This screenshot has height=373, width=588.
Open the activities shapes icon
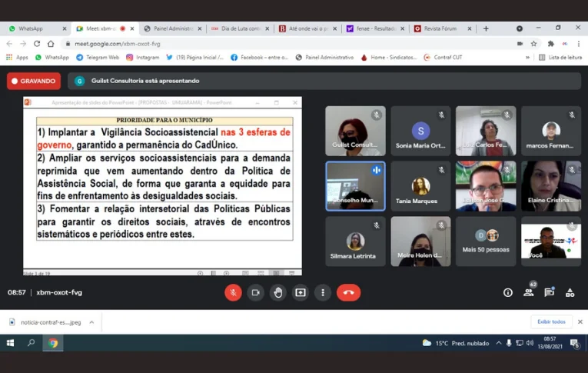[570, 292]
